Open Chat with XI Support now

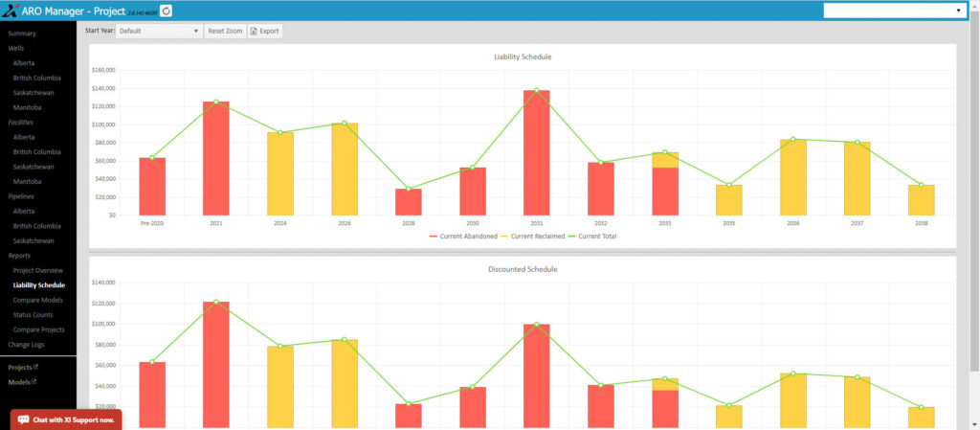click(x=66, y=420)
